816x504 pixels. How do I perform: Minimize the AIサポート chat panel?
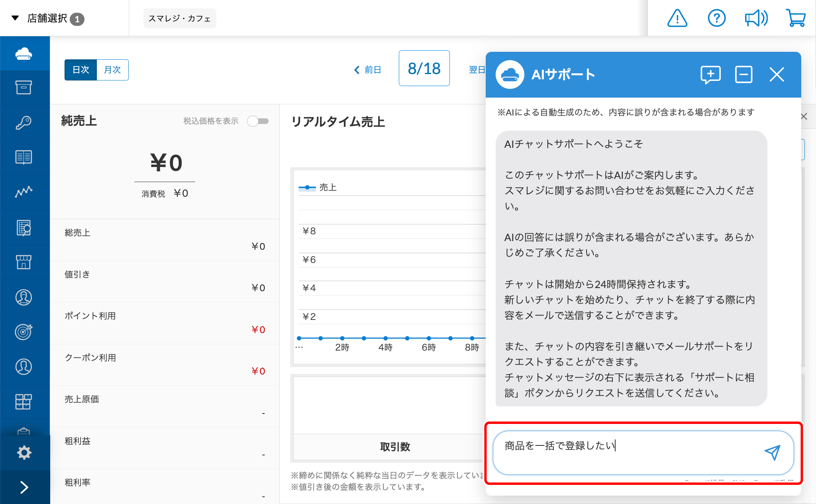743,75
